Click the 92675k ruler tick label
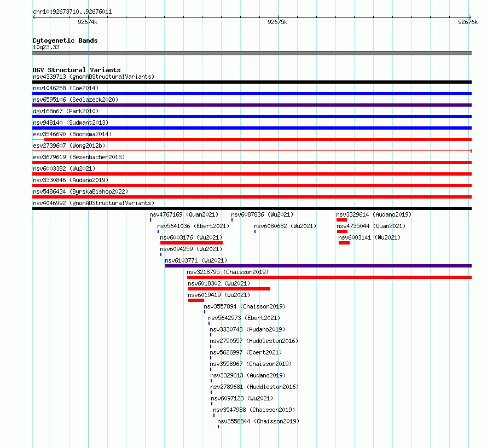 pos(277,22)
